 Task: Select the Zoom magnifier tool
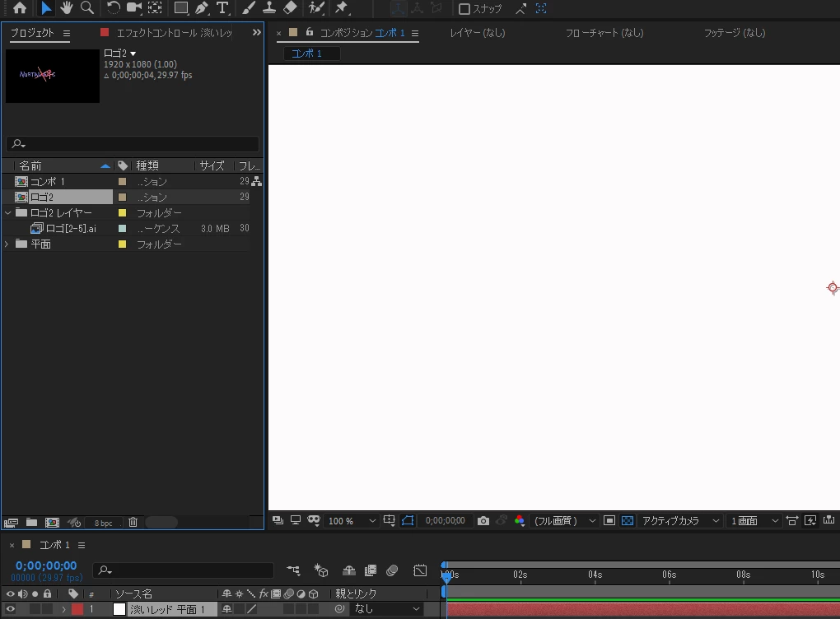pyautogui.click(x=86, y=7)
